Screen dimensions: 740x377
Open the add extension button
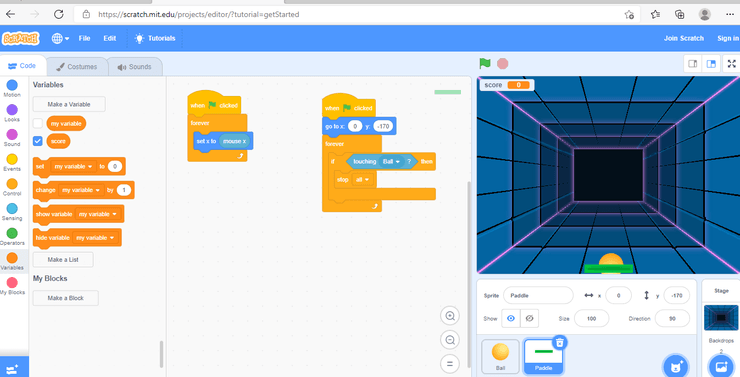(13, 369)
